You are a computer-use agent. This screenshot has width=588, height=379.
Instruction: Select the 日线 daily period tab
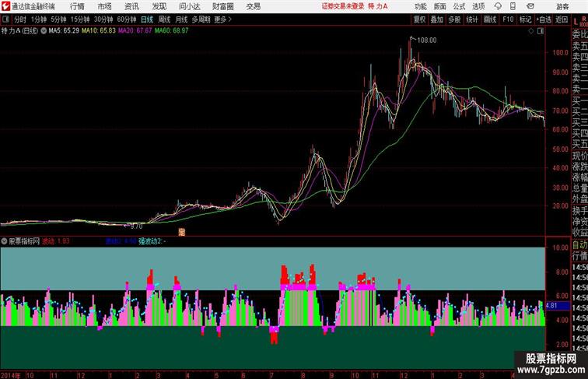(x=147, y=19)
